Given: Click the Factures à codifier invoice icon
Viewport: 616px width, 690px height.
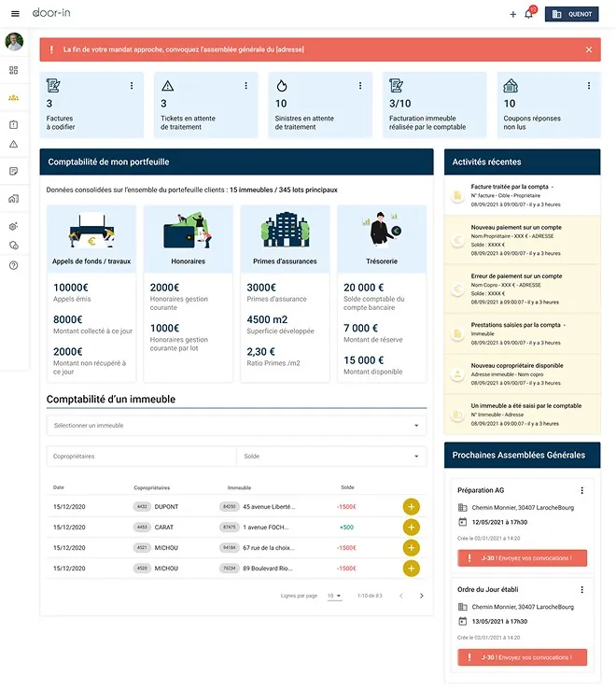Looking at the screenshot, I should point(53,85).
